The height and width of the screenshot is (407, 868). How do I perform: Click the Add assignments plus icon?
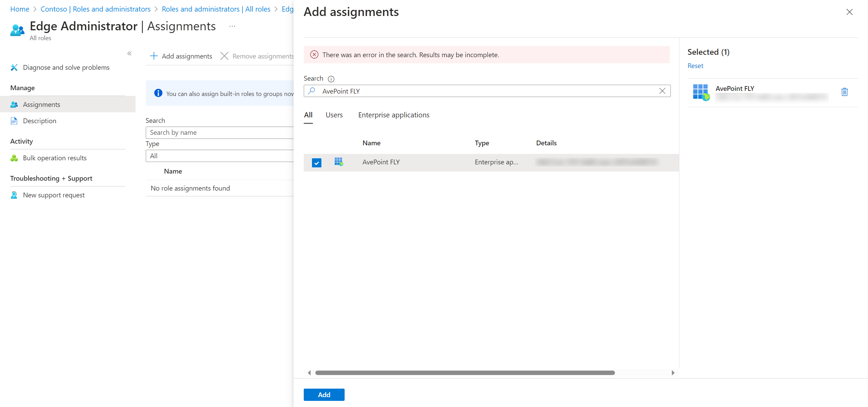point(154,56)
